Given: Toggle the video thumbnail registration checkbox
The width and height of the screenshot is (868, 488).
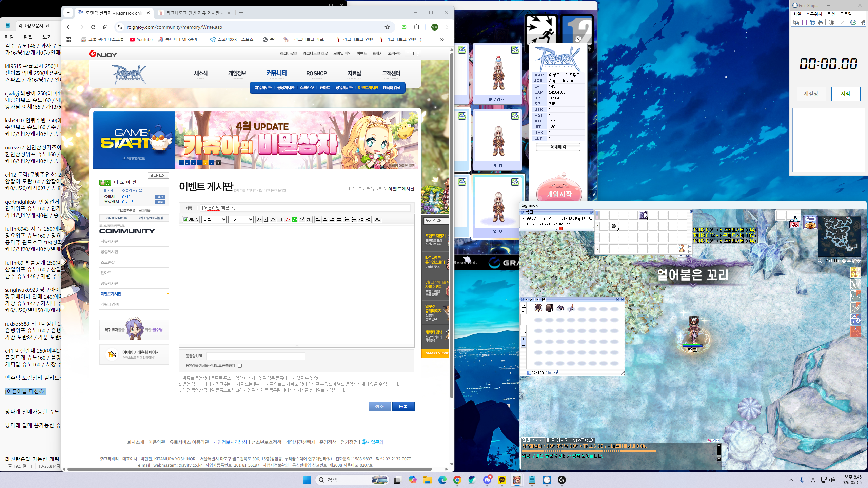Looking at the screenshot, I should [240, 366].
